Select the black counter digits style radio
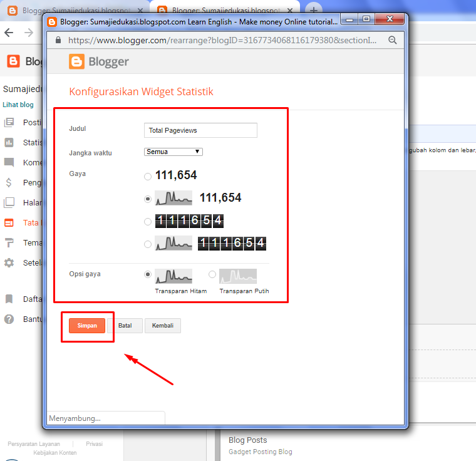Viewport: 476px width, 461px height. 148,222
